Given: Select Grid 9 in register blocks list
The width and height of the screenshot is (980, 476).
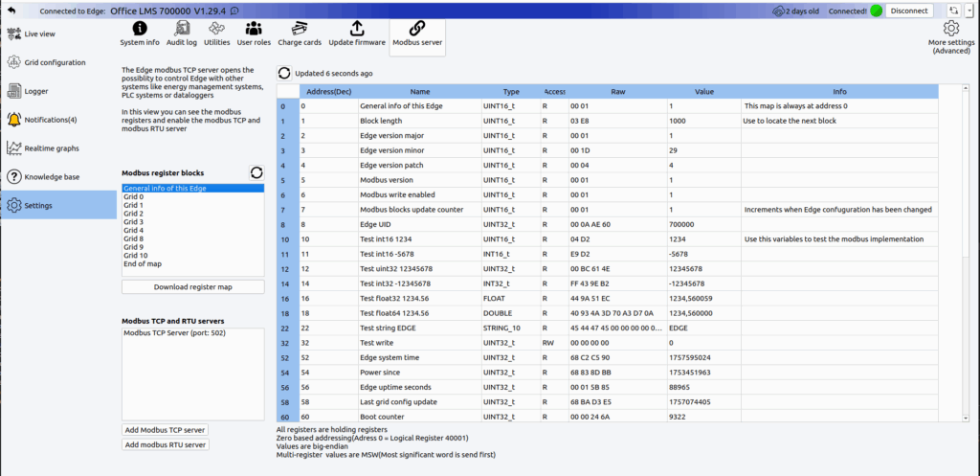Looking at the screenshot, I should pyautogui.click(x=193, y=247).
